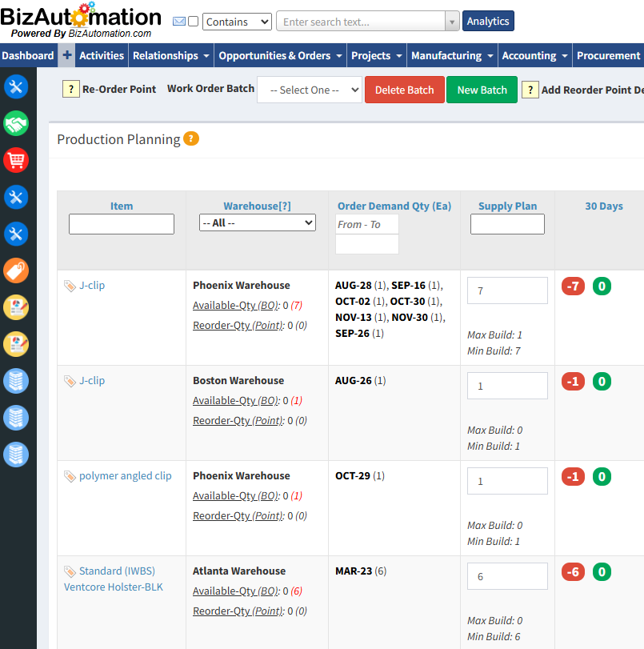Click Available-Qty (BO) link in Atlanta Warehouse row
644x649 pixels.
tap(236, 591)
